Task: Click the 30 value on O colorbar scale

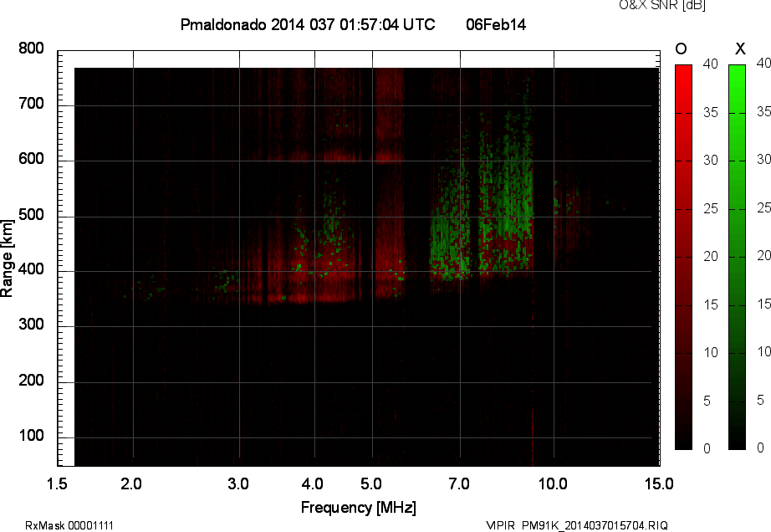Action: (711, 161)
